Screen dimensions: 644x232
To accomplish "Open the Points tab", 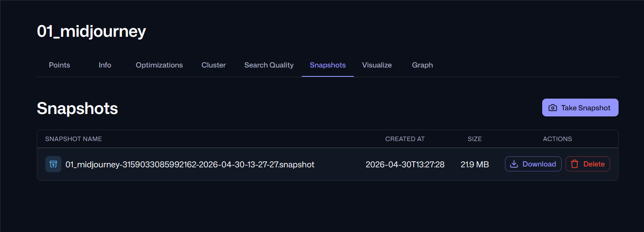I will coord(59,65).
